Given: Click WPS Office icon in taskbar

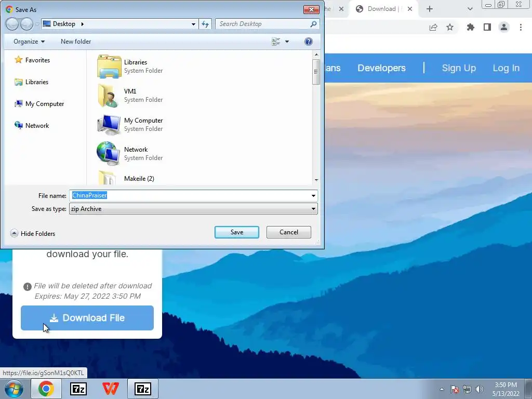Looking at the screenshot, I should pyautogui.click(x=111, y=389).
